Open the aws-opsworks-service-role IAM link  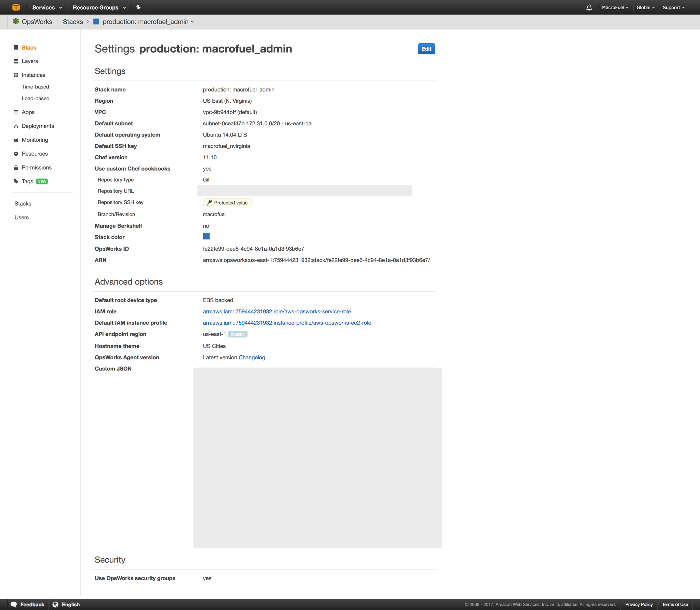[277, 311]
